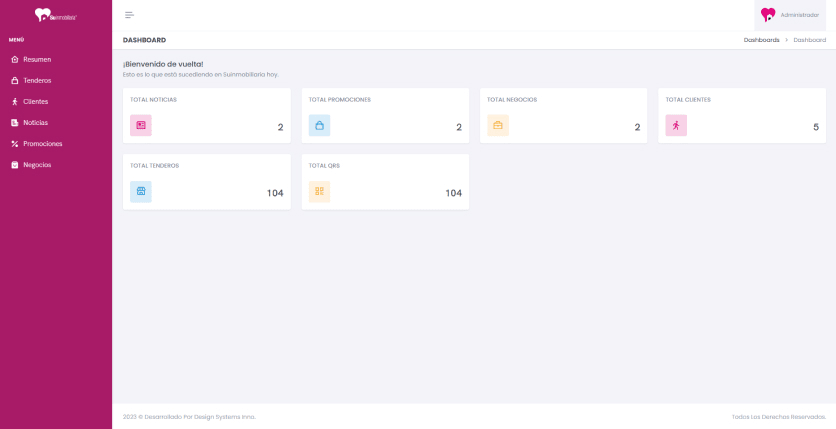Image resolution: width=836 pixels, height=429 pixels.
Task: Open the Administrador user dropdown
Action: tap(790, 15)
